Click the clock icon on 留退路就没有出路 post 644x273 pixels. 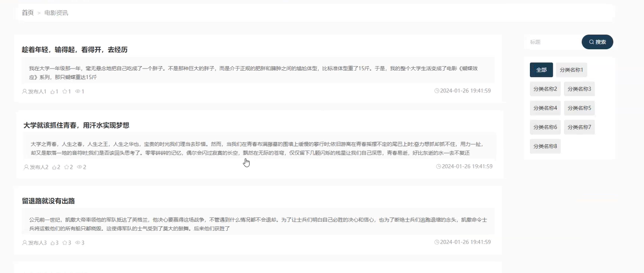pos(437,242)
